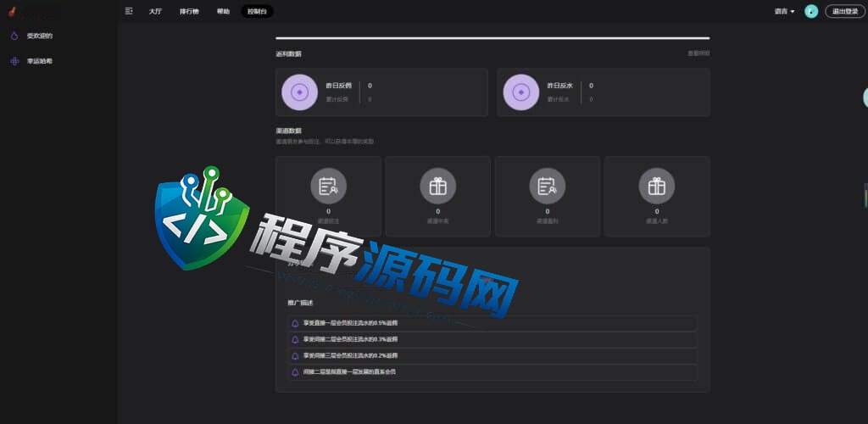868x424 pixels.
Task: Open the 大厅 tab
Action: pyautogui.click(x=156, y=11)
